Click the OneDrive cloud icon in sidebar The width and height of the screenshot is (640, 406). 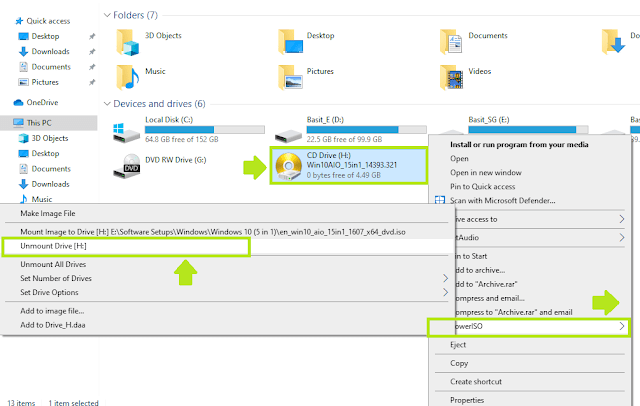18,102
